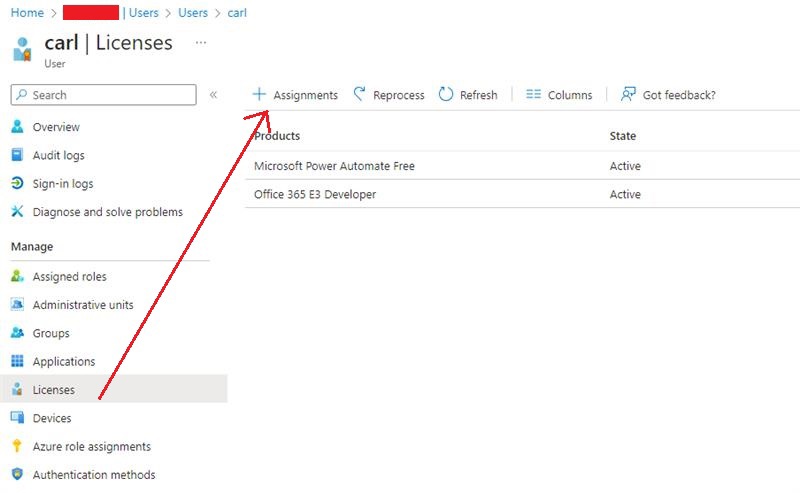Click the Overview person icon

[17, 126]
